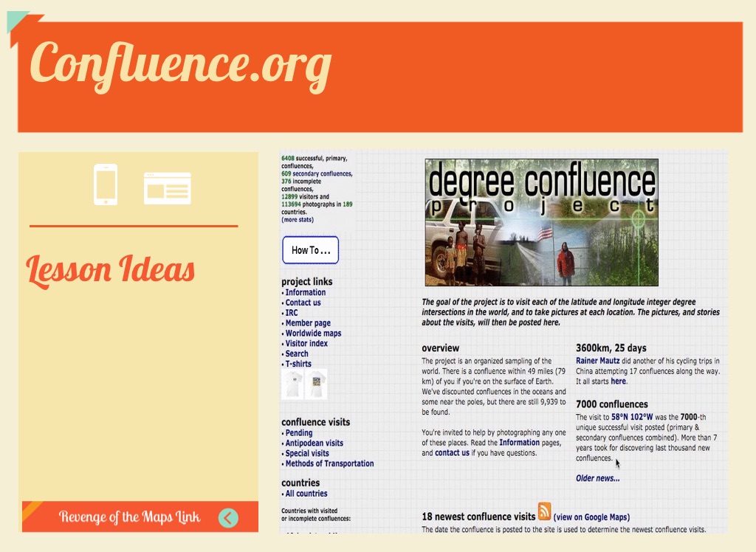Go to the 'Member page'
756x552 pixels.
pyautogui.click(x=307, y=322)
